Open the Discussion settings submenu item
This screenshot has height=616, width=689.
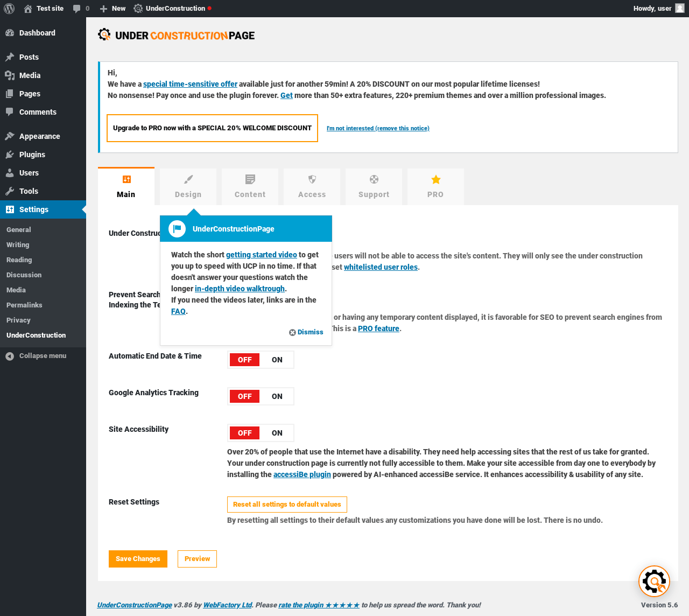coord(24,275)
